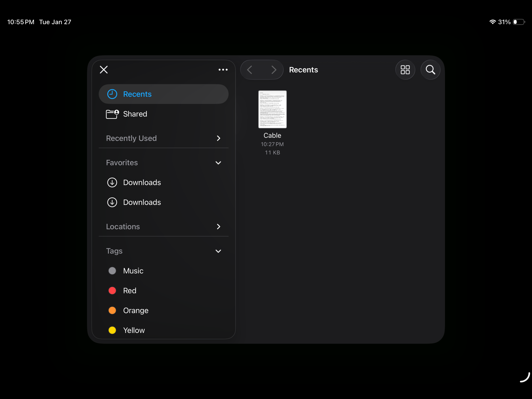Open the Music tag label
Viewport: 532px width, 399px height.
133,271
